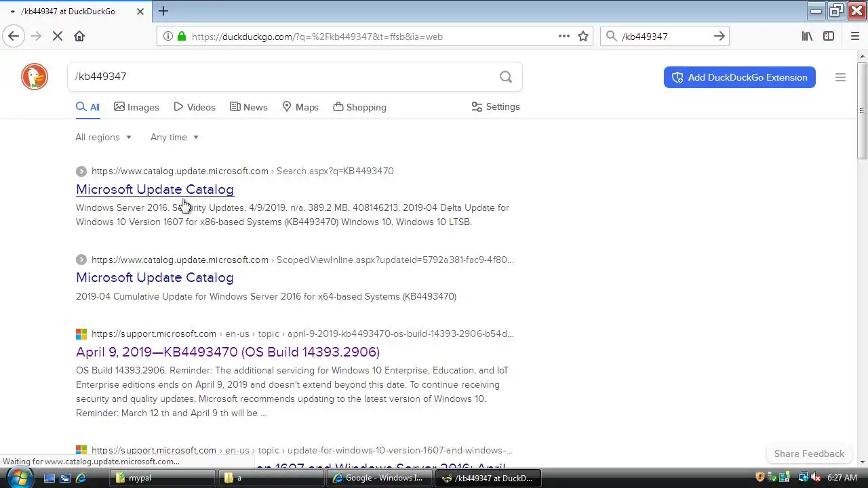Go back to the previous page

point(14,36)
